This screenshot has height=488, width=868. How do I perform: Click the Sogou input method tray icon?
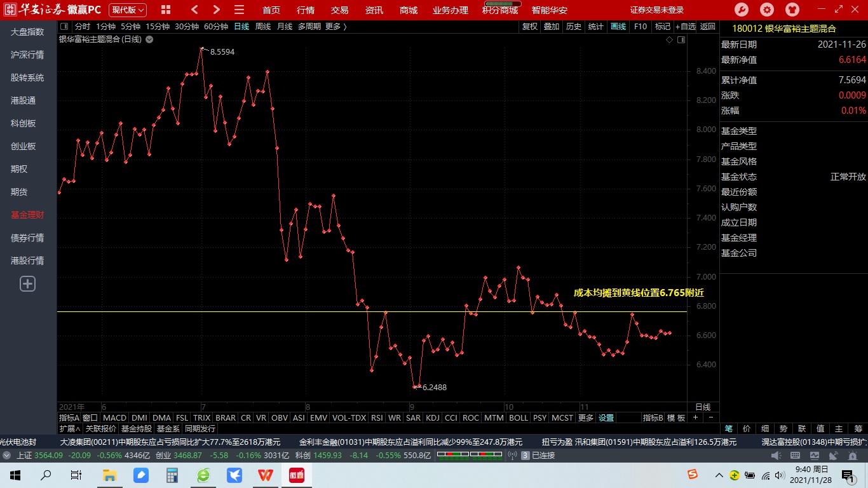[692, 475]
